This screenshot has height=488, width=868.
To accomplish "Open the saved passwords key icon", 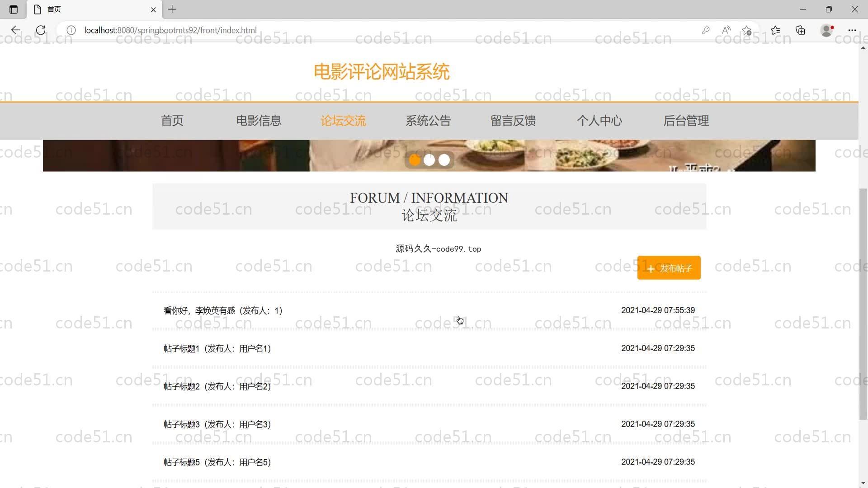I will tap(706, 30).
